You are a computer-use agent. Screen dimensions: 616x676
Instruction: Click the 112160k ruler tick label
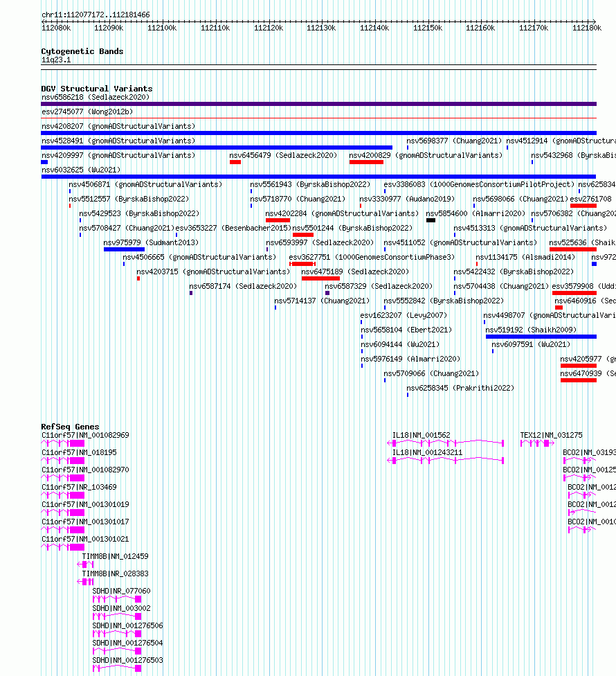point(481,28)
